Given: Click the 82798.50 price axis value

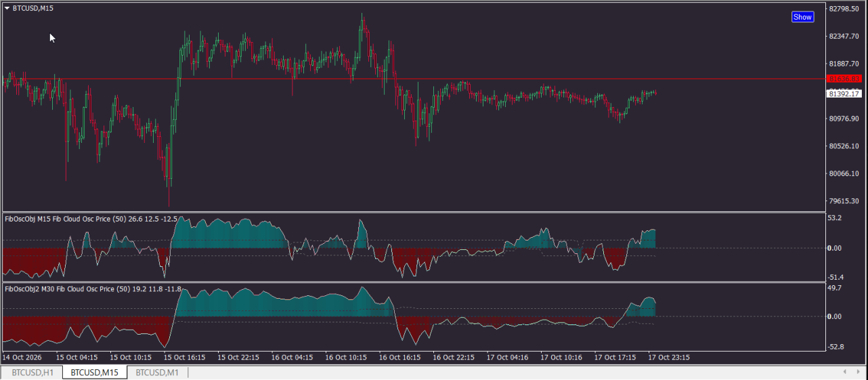Looking at the screenshot, I should point(844,9).
